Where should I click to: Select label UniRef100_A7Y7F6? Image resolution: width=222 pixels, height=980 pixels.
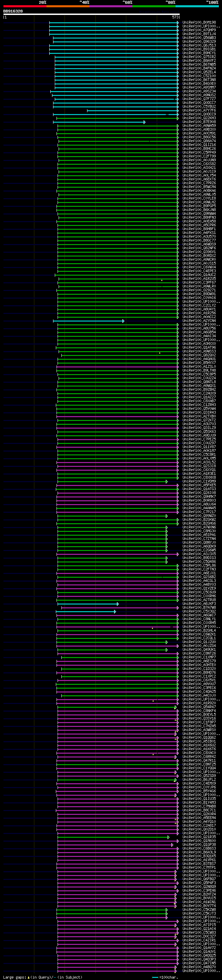click(199, 110)
